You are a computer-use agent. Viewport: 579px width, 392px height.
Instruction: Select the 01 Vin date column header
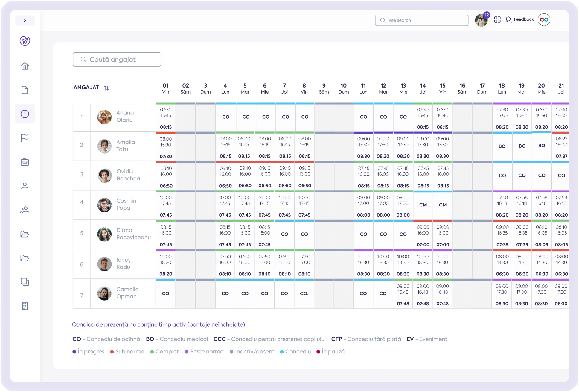tap(166, 88)
